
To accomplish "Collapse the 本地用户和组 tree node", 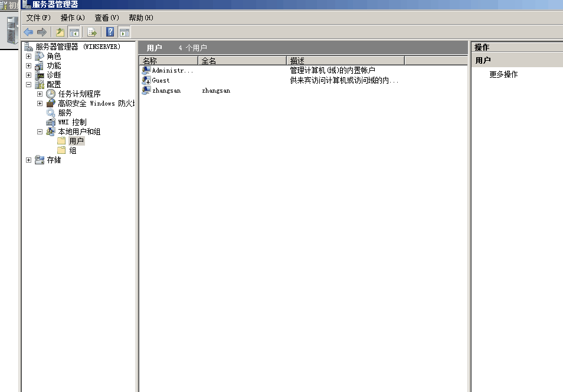I will (x=40, y=131).
